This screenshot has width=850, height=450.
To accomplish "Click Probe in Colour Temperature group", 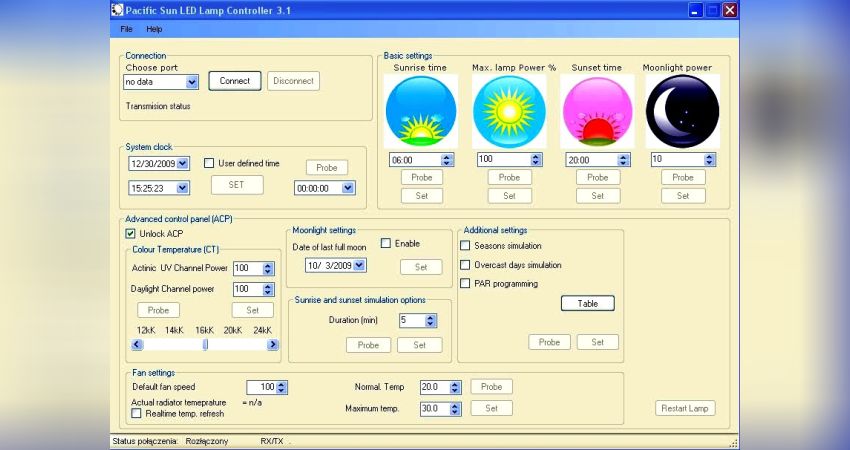I will point(158,310).
